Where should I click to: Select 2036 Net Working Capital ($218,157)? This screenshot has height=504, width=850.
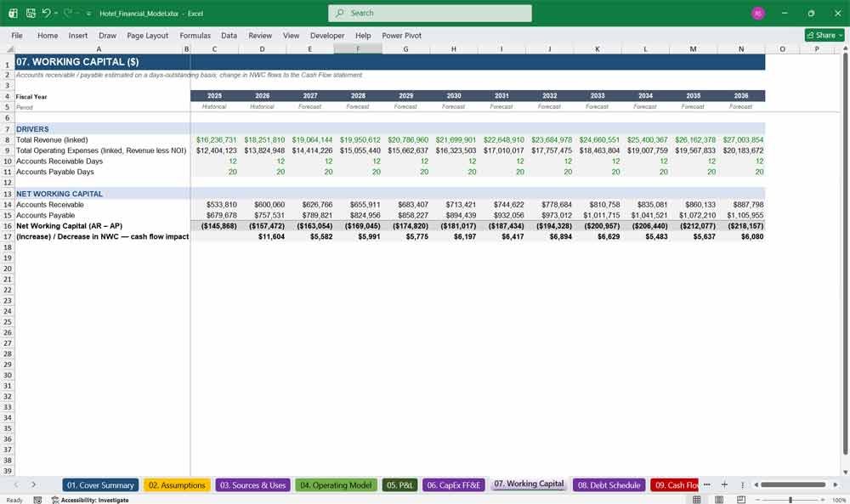[x=741, y=226]
